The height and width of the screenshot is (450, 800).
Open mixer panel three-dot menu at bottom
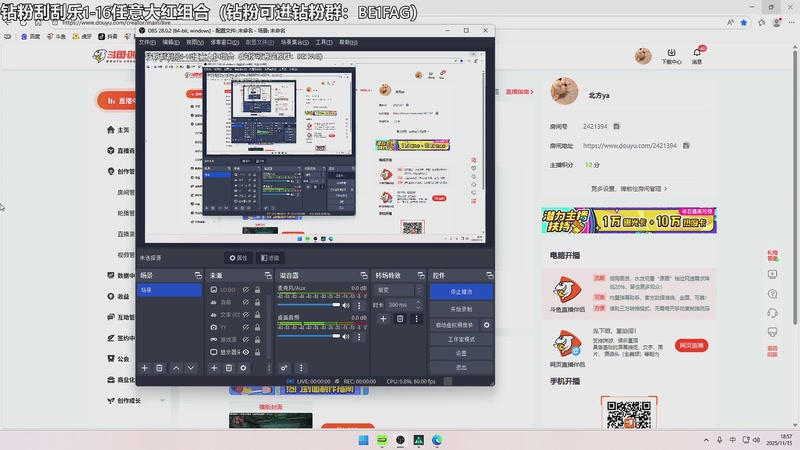[x=301, y=368]
